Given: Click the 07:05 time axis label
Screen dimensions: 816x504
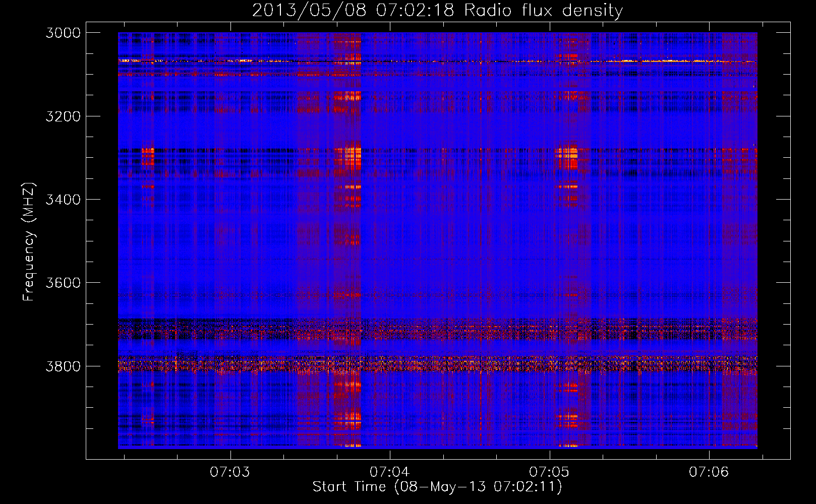Looking at the screenshot, I should pos(549,472).
